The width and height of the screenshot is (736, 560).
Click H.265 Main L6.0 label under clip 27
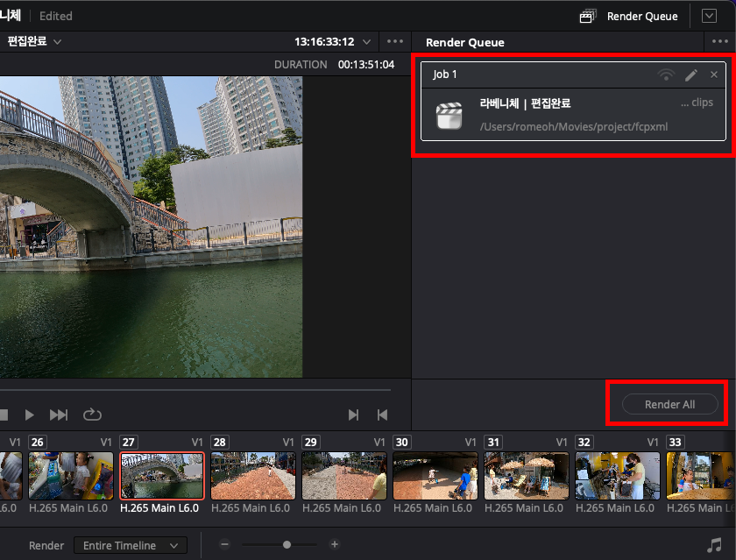tap(159, 508)
